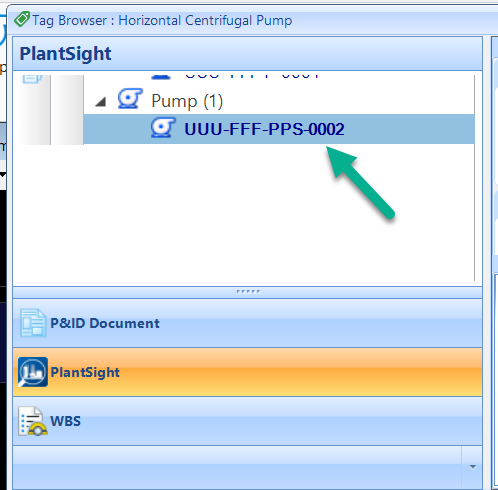Activate the highlighted PlantSight pane button
The height and width of the screenshot is (490, 498).
pos(247,372)
